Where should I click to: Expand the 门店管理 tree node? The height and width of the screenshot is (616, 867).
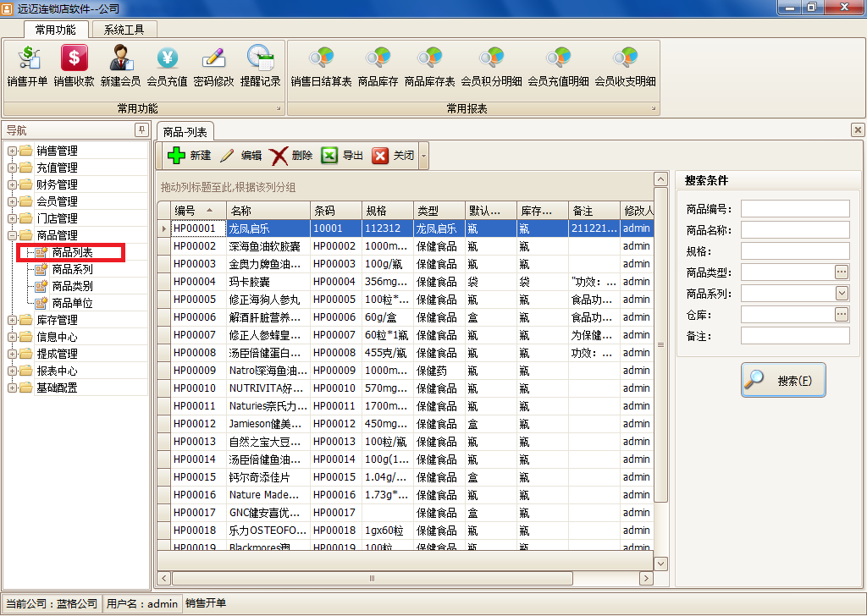point(12,219)
